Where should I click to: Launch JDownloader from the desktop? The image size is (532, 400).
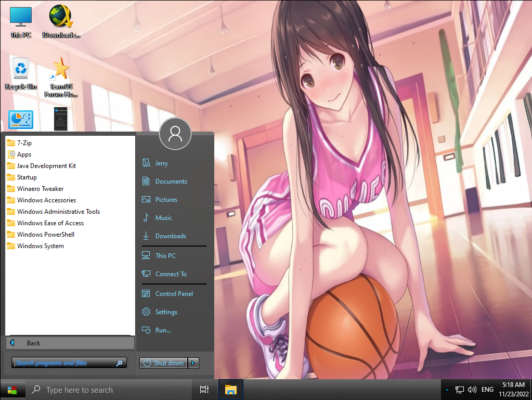[61, 22]
